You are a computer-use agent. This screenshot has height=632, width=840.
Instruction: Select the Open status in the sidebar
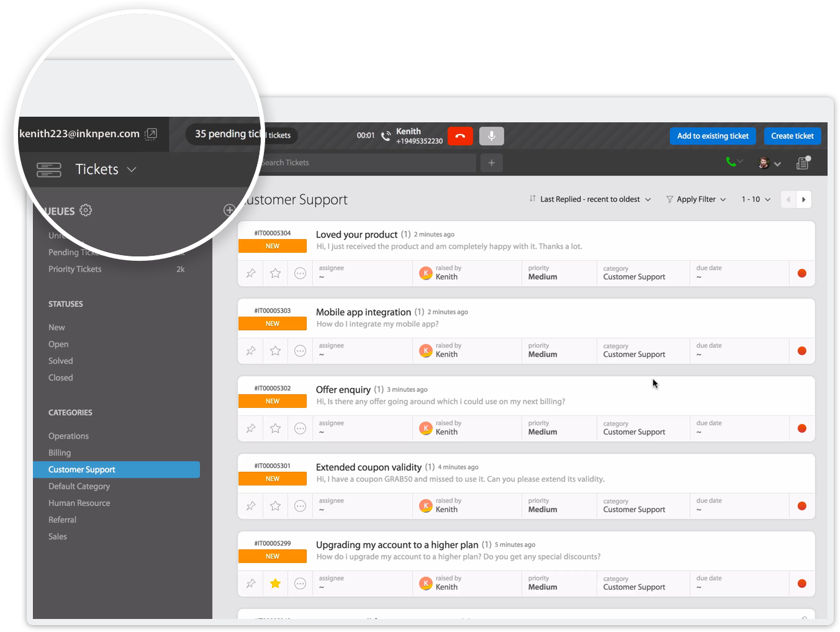click(58, 344)
